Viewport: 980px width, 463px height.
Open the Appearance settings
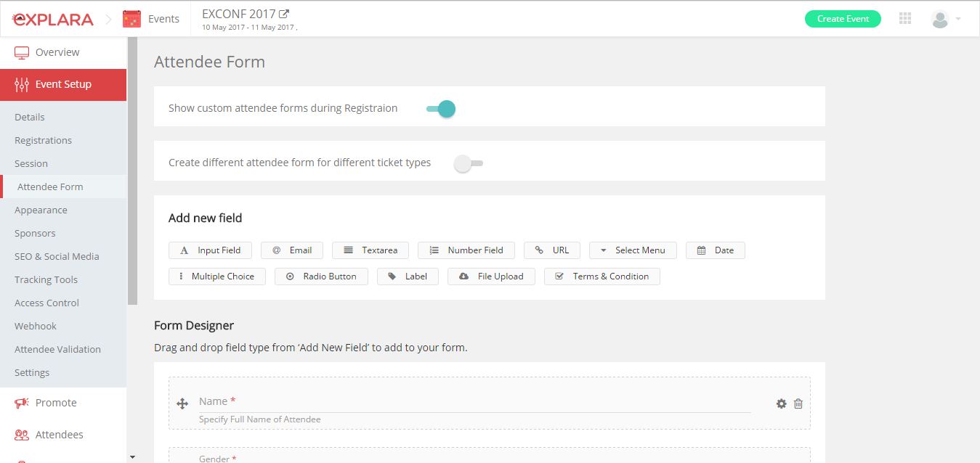(41, 210)
